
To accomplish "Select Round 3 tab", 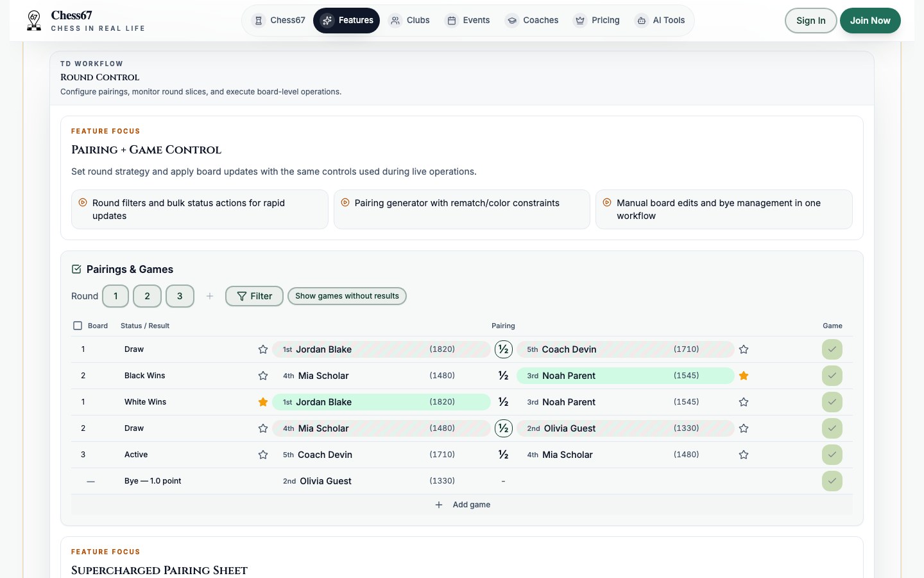I will pyautogui.click(x=180, y=296).
